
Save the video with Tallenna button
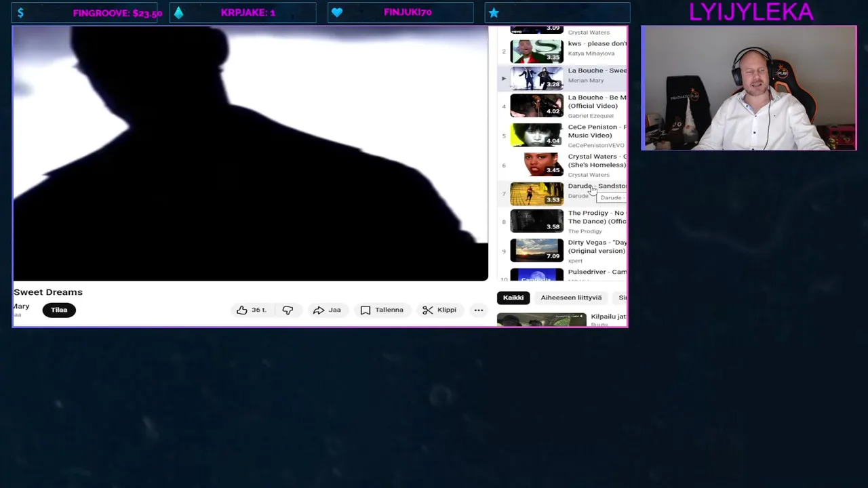[382, 310]
